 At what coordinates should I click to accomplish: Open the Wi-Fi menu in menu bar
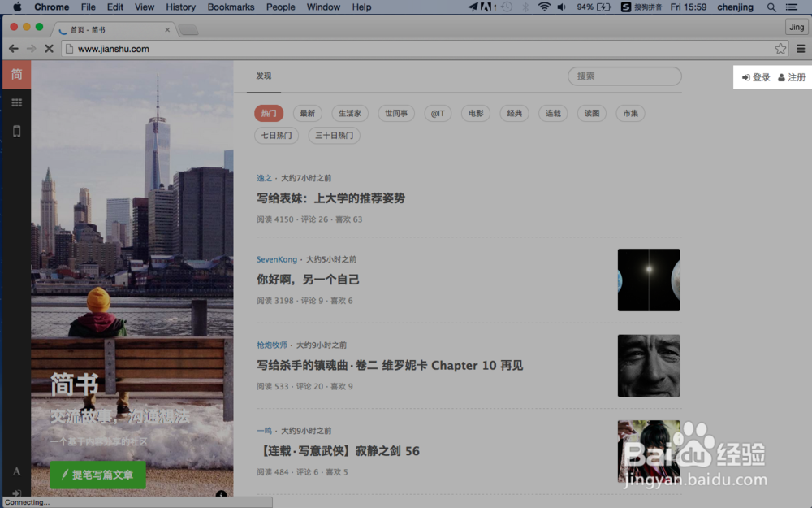click(x=545, y=7)
